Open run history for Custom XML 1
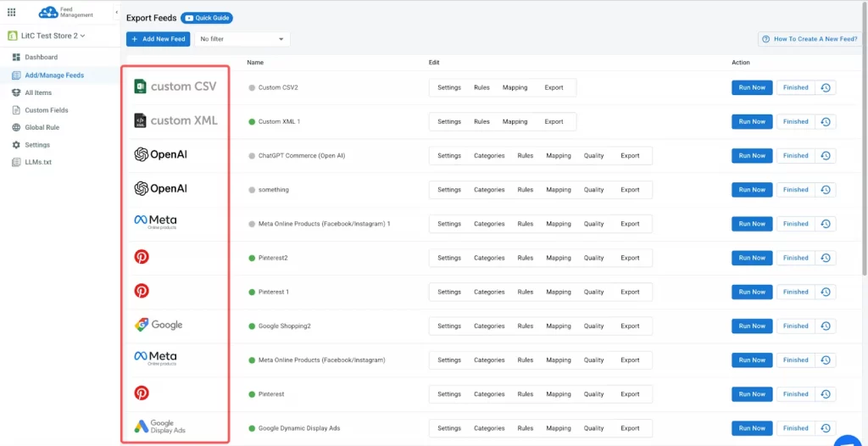This screenshot has width=868, height=446. coord(826,122)
